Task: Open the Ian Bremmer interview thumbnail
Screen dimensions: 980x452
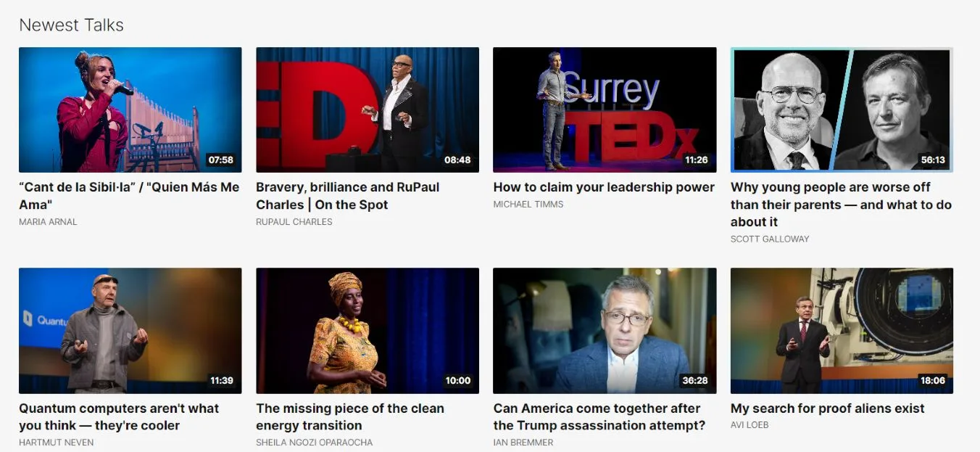Action: click(x=605, y=331)
